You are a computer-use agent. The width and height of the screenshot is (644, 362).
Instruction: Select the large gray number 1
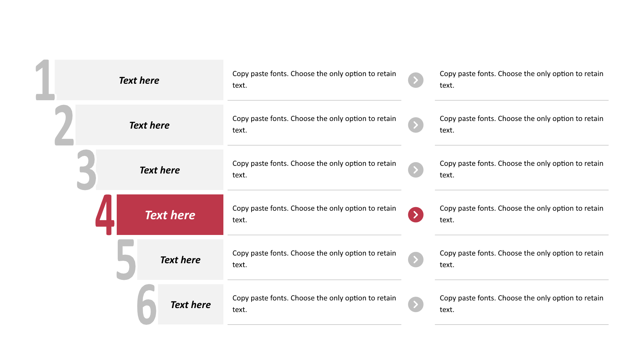[x=45, y=80]
